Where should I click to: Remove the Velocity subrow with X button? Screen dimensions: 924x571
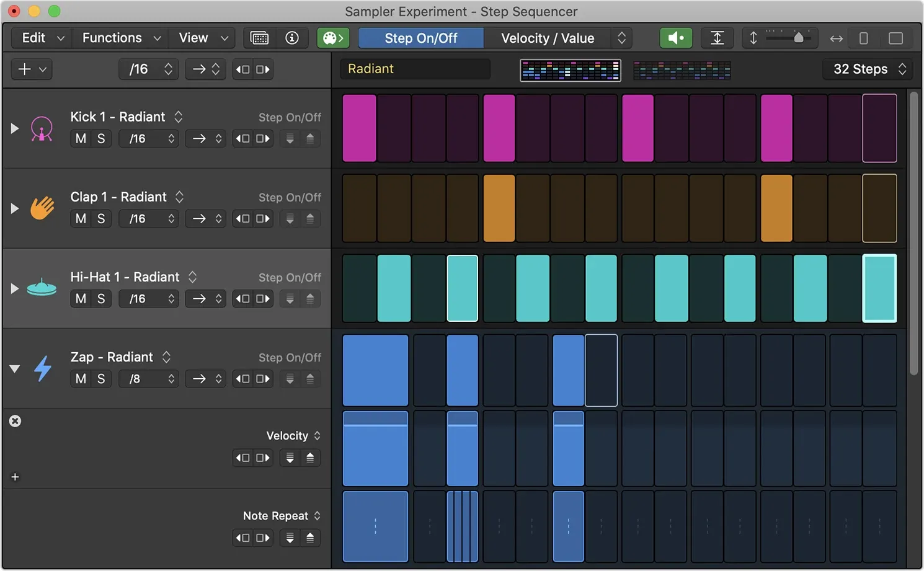15,421
